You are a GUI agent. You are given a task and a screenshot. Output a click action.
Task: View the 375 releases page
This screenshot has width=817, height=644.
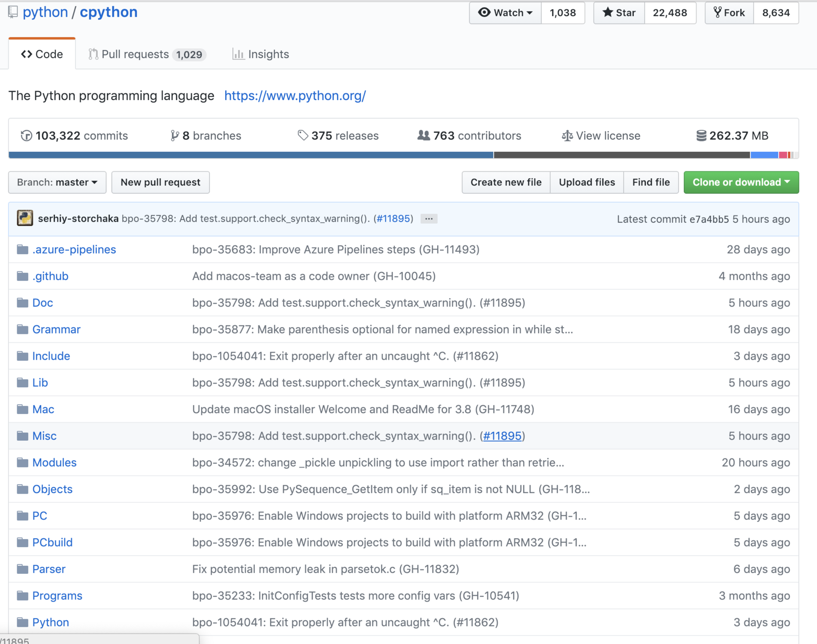[338, 136]
